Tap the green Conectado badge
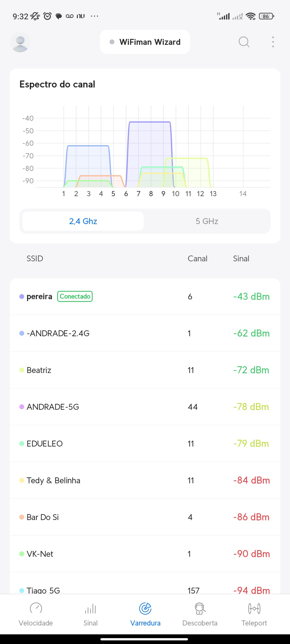The width and height of the screenshot is (290, 644). click(x=75, y=297)
